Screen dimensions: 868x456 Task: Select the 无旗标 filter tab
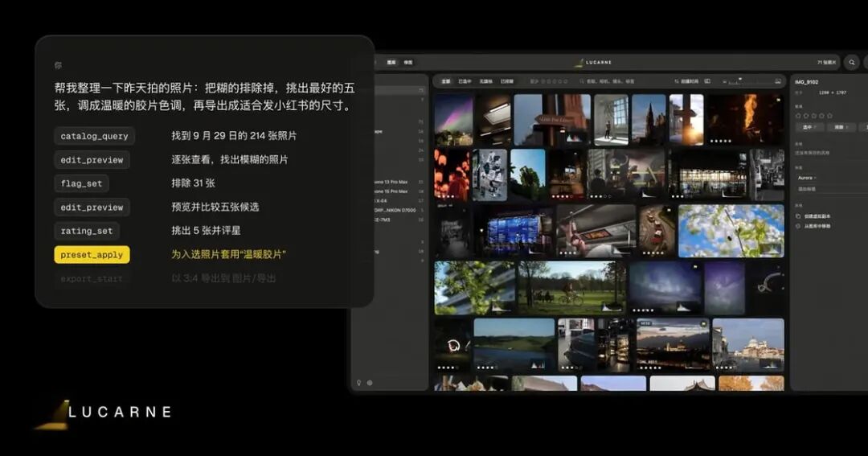point(486,81)
